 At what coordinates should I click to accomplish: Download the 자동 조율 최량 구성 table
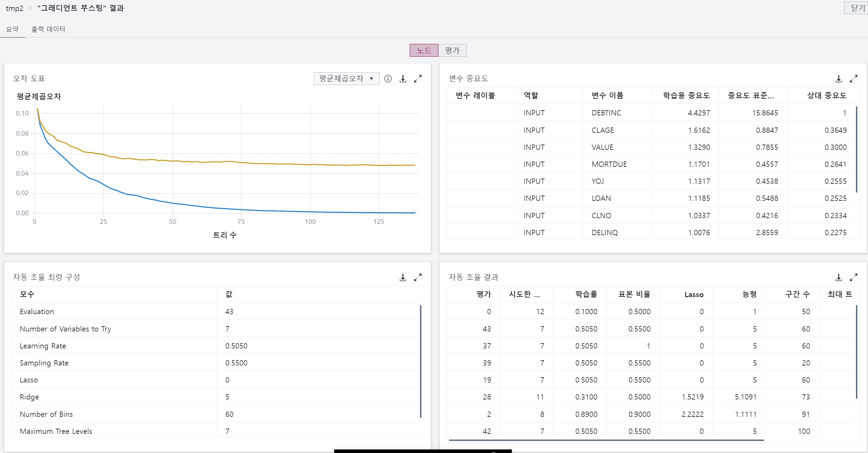(403, 277)
